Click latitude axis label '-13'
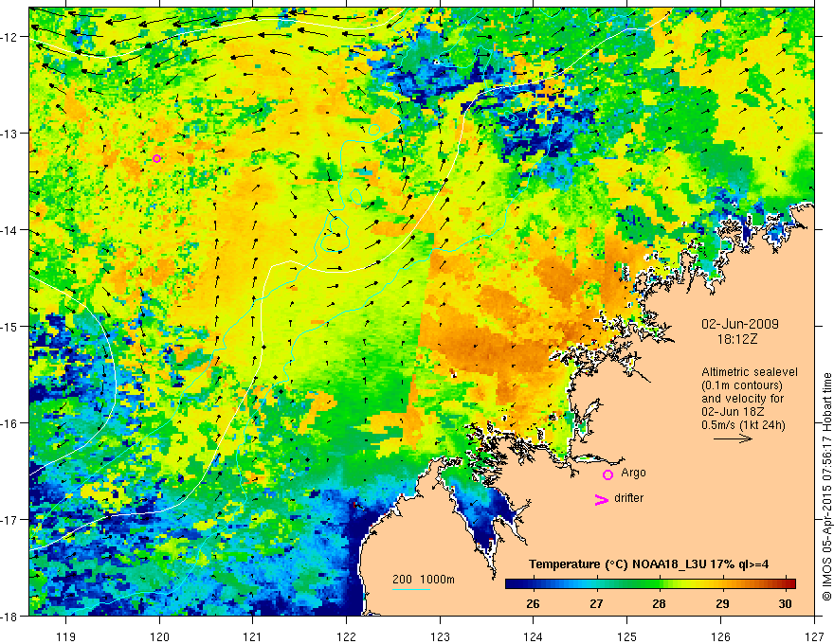The height and width of the screenshot is (644, 834). click(9, 134)
